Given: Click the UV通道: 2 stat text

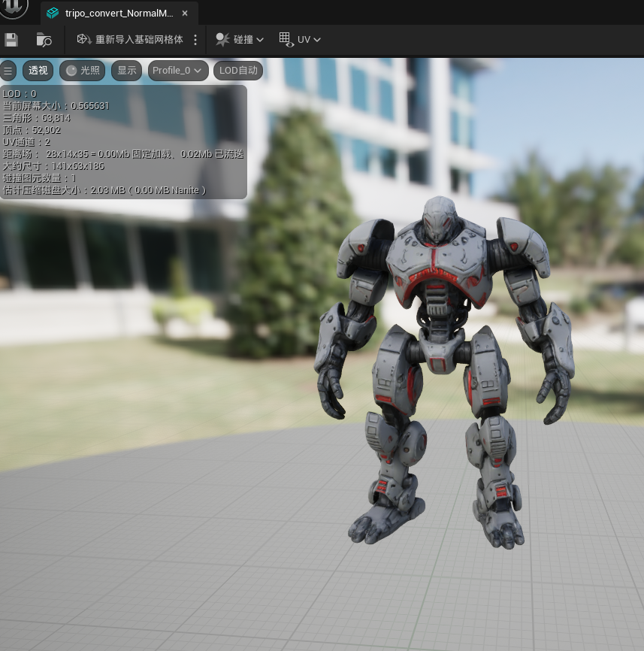Looking at the screenshot, I should [x=26, y=142].
